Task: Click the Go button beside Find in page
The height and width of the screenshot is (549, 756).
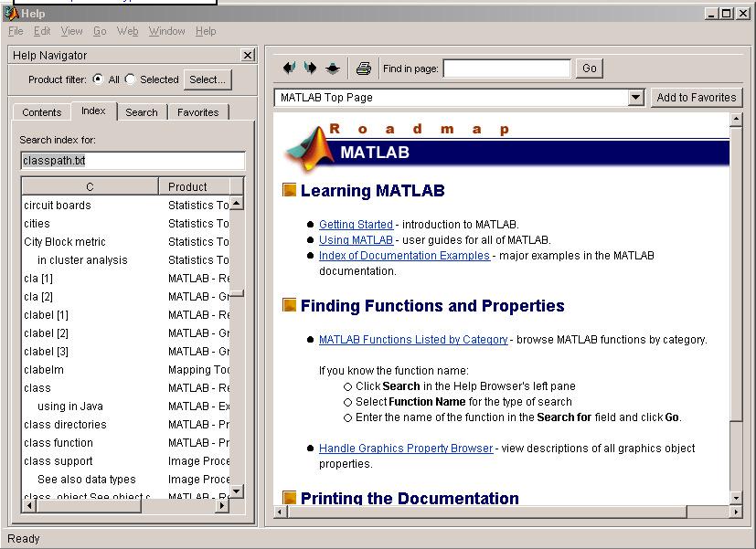Action: [590, 69]
